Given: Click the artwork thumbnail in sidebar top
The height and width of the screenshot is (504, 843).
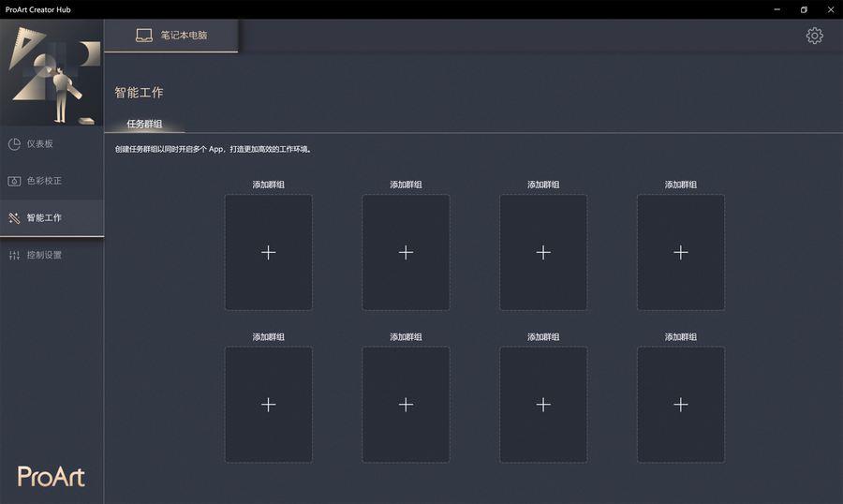Looking at the screenshot, I should [52, 75].
